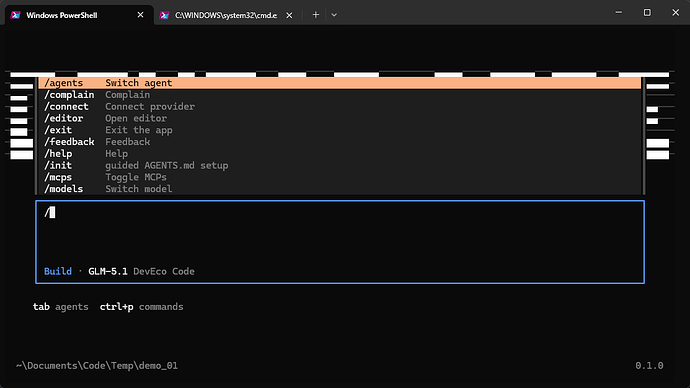
Task: Expand the new tab profile dropdown arrow
Action: click(x=334, y=15)
